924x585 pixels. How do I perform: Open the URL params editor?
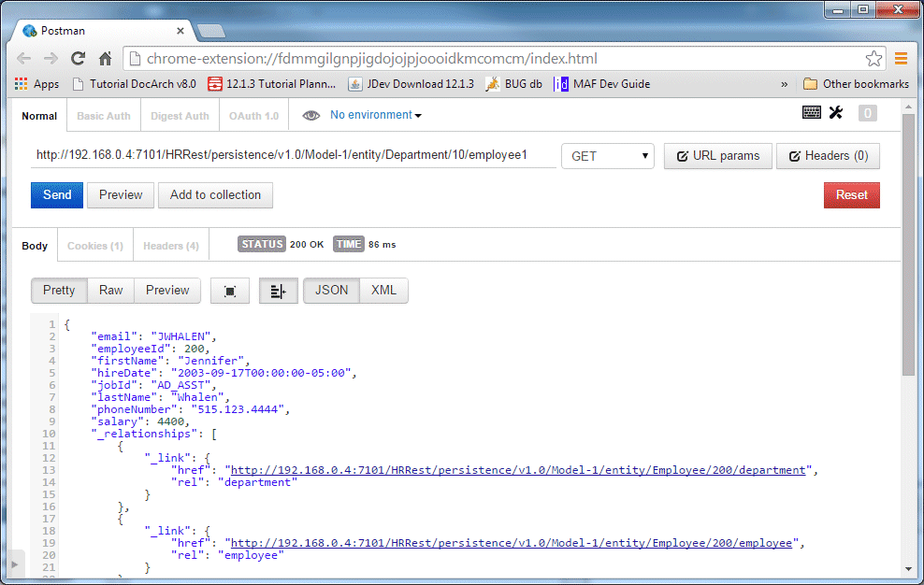point(717,156)
